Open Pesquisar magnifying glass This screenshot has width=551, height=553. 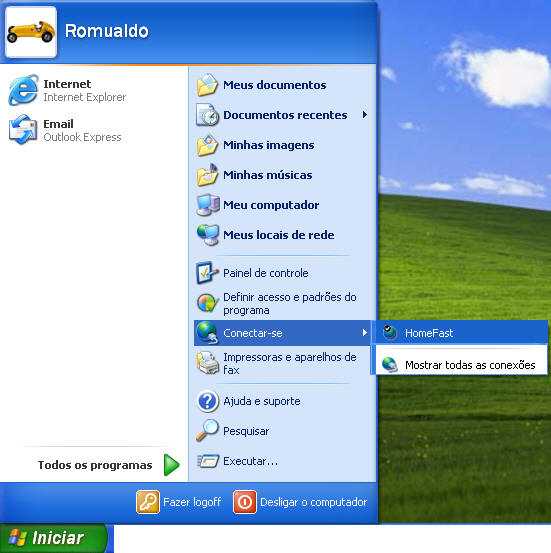coord(207,431)
